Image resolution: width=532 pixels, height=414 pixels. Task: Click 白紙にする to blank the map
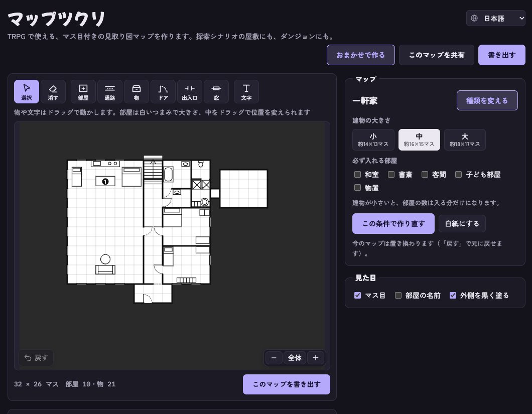tap(462, 224)
